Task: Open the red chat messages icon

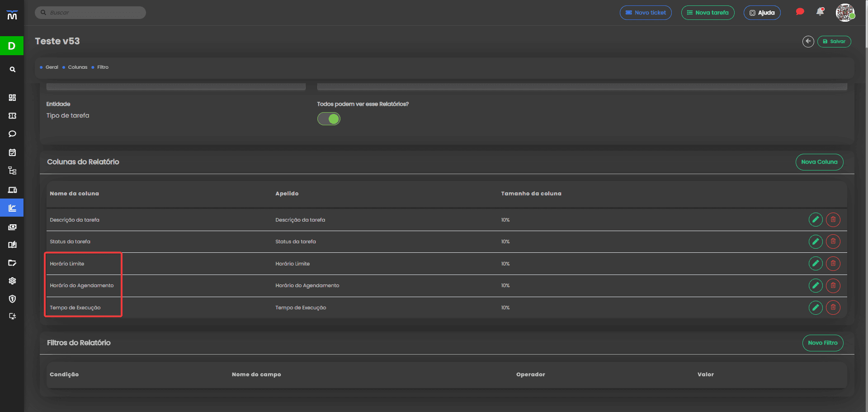Action: point(800,12)
